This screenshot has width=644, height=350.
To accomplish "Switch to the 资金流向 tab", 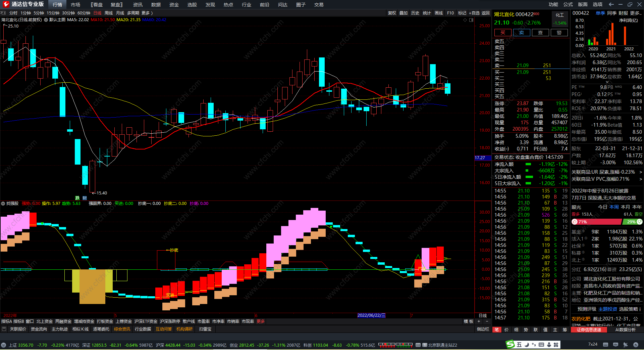I will pyautogui.click(x=39, y=329).
